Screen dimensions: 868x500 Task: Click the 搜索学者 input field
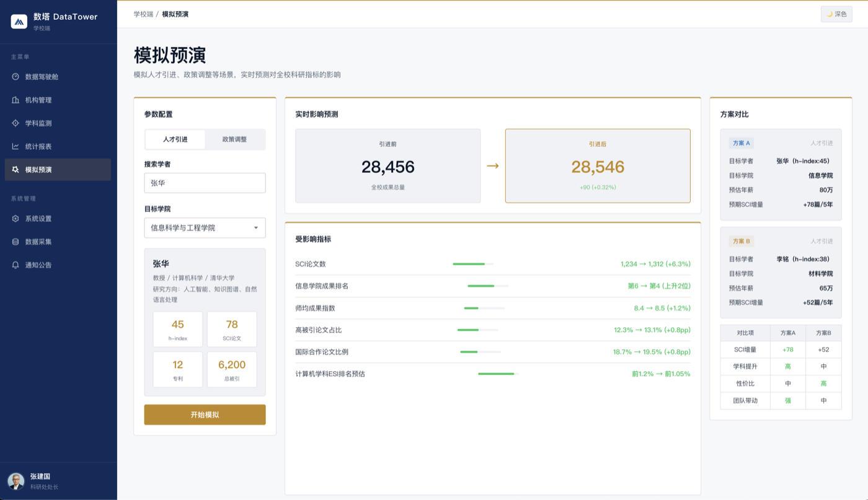point(205,183)
